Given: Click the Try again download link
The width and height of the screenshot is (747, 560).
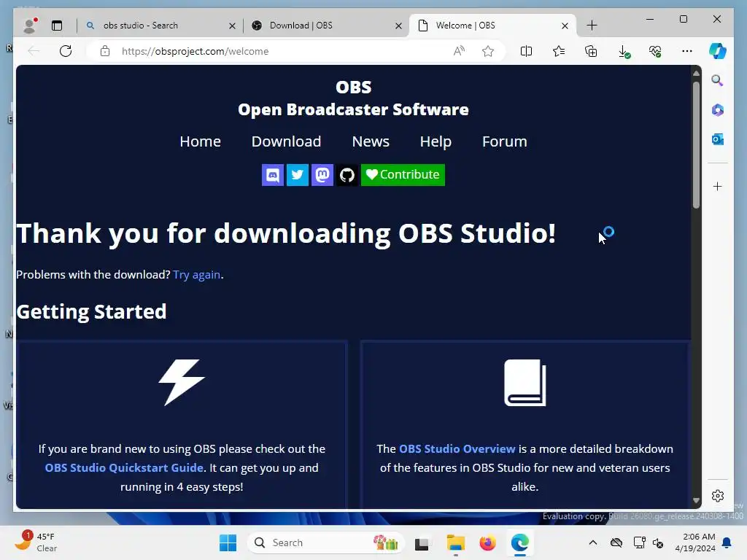Looking at the screenshot, I should tap(196, 275).
